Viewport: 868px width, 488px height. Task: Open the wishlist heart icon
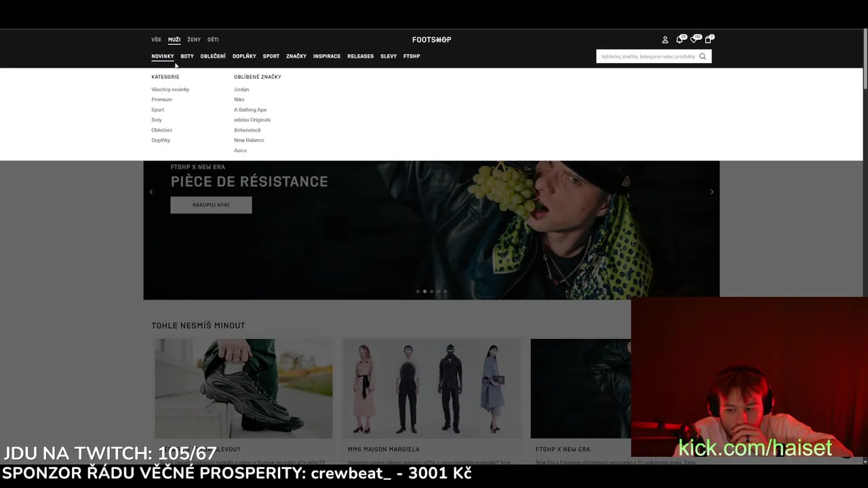pos(694,39)
